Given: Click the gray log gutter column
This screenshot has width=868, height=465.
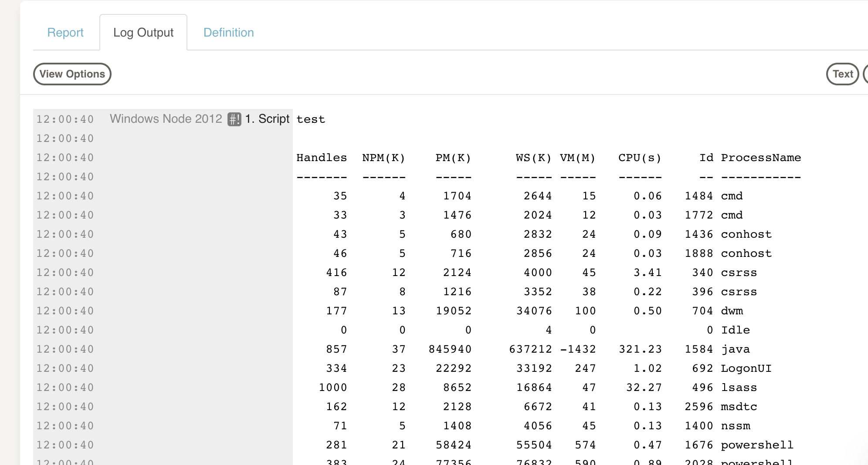Looking at the screenshot, I should 174,261.
